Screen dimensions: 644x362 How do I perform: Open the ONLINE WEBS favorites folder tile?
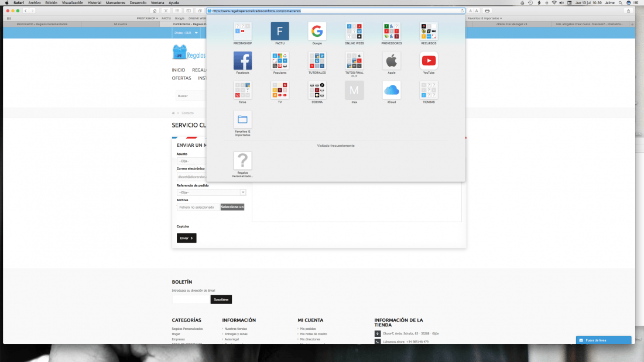(354, 32)
